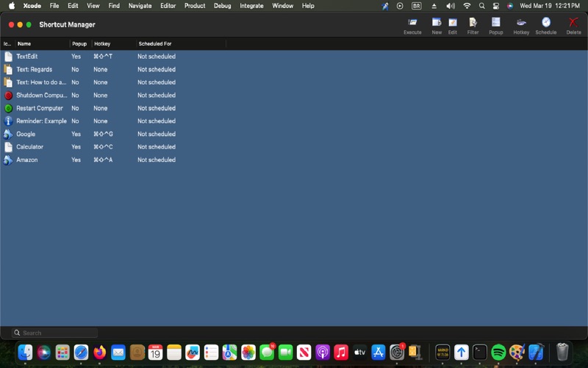Launch Music app from the dock
Screen dimensions: 588x368
(341, 353)
